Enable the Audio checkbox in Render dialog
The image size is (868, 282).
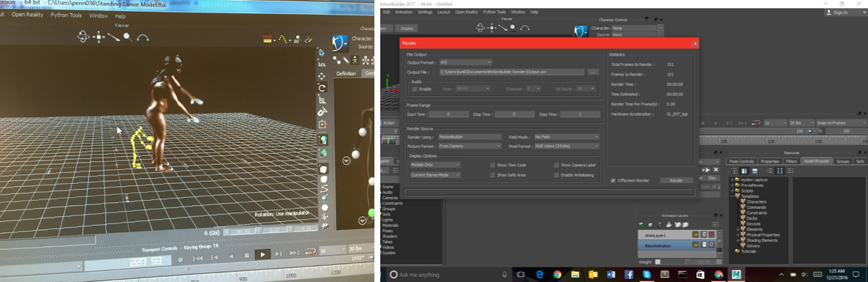point(414,89)
